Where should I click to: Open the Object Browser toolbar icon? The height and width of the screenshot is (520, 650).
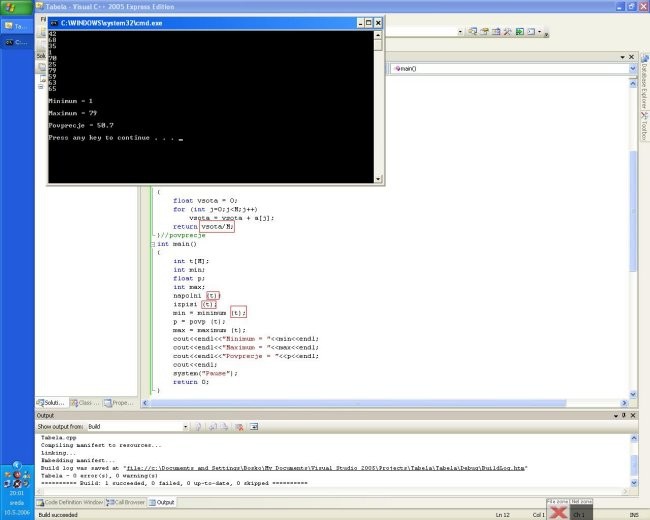(x=496, y=32)
